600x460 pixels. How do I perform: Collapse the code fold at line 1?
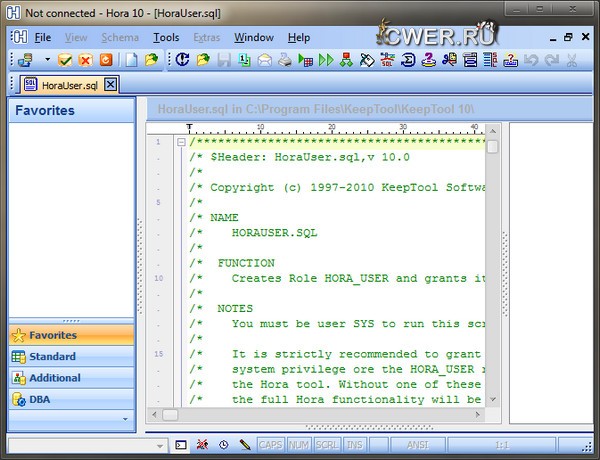[x=181, y=142]
